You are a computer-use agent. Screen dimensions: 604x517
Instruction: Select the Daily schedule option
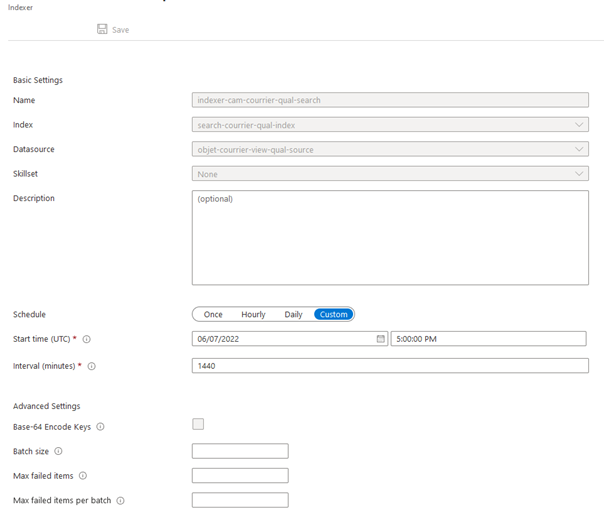point(293,314)
